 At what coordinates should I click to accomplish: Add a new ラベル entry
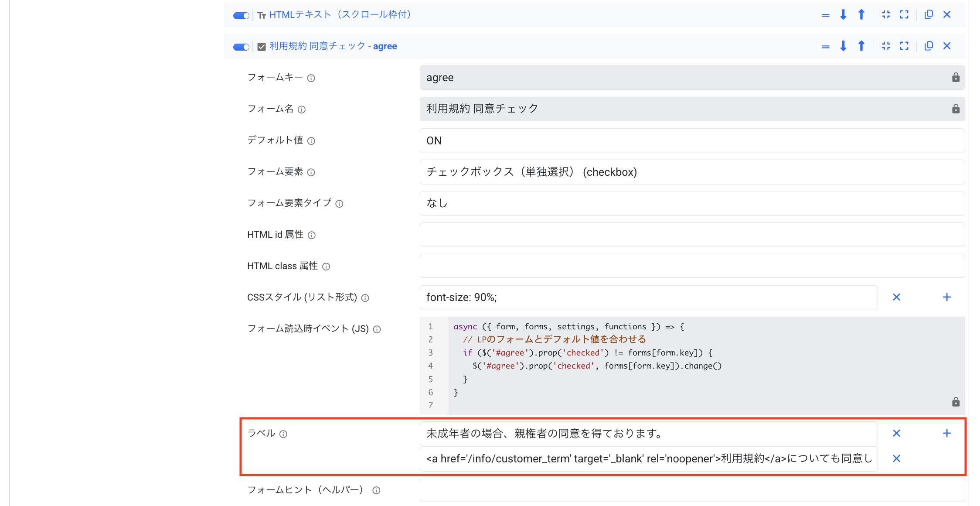[x=947, y=433]
